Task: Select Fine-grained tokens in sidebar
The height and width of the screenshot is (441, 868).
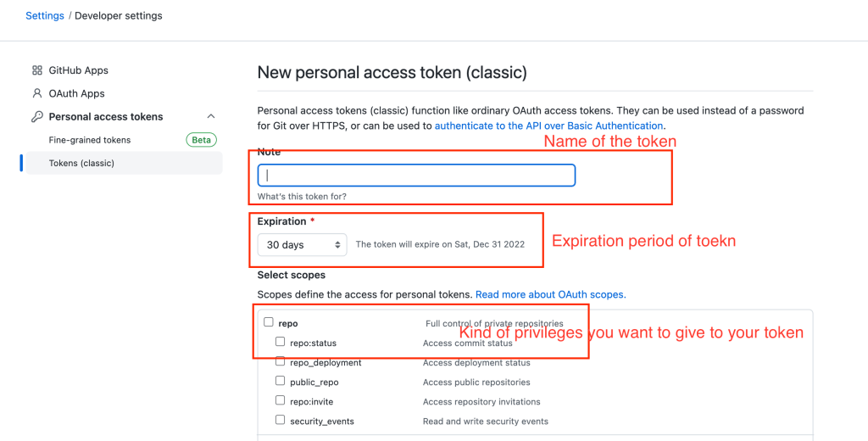Action: (x=90, y=140)
